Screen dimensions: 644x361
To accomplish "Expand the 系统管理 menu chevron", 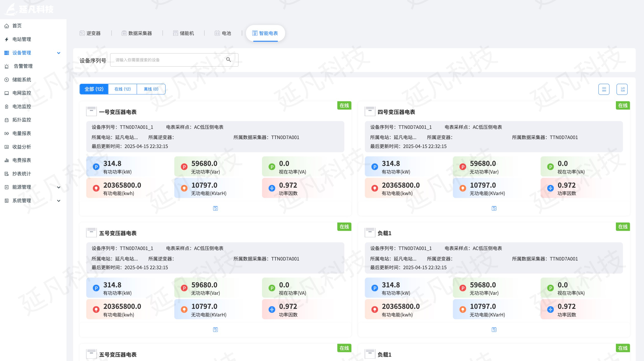I will point(59,201).
